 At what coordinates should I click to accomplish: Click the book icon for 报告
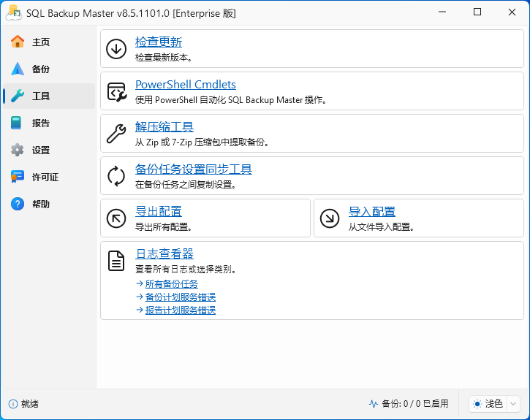[x=16, y=123]
